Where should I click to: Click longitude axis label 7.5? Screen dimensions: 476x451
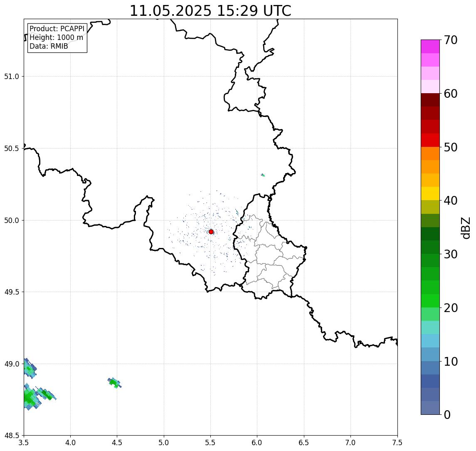click(x=397, y=443)
